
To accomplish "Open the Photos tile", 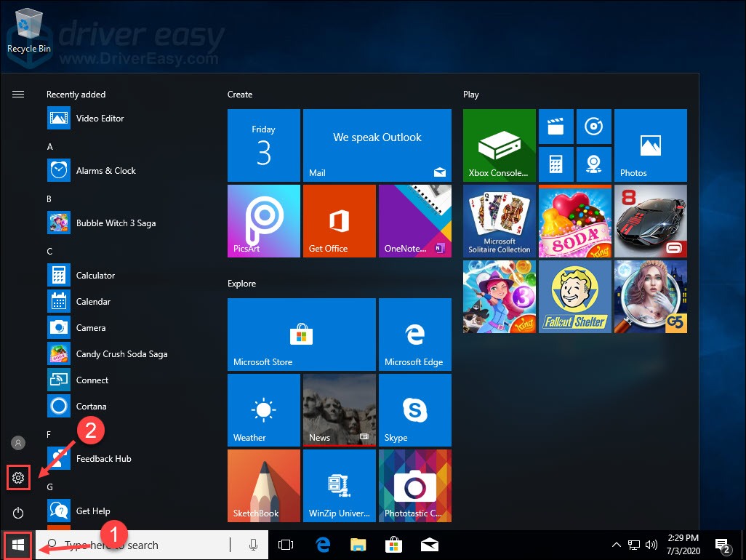I will (x=650, y=145).
